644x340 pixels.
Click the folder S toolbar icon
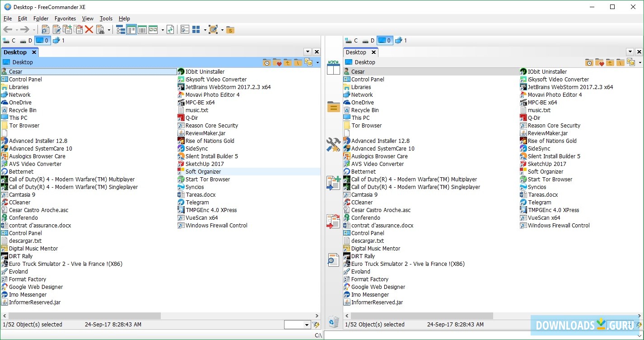point(230,30)
